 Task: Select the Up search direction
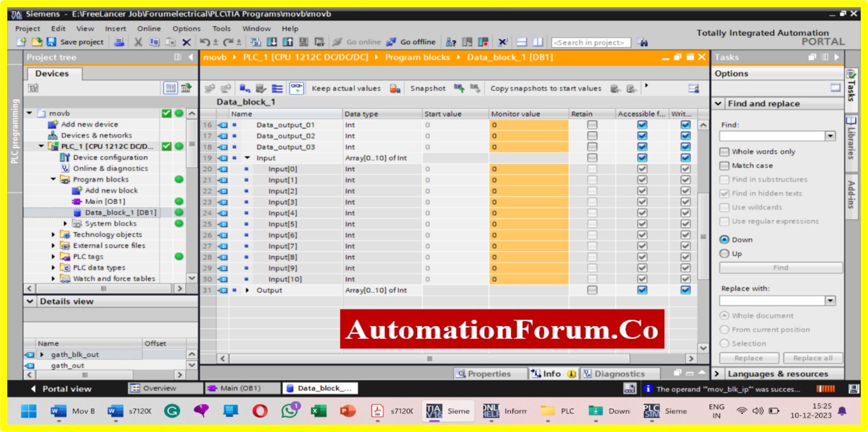725,253
